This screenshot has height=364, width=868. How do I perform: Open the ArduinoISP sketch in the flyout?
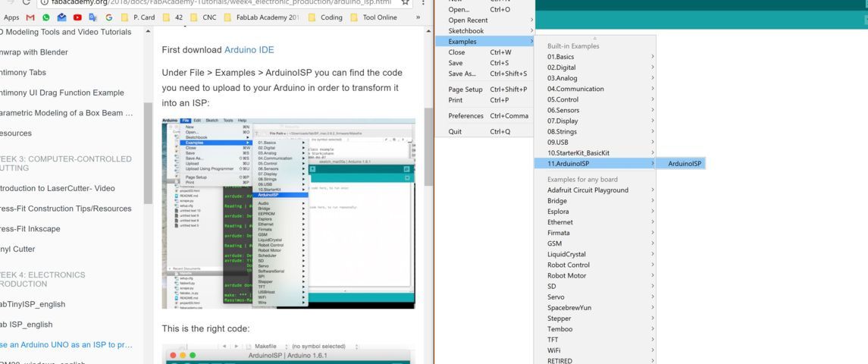681,164
